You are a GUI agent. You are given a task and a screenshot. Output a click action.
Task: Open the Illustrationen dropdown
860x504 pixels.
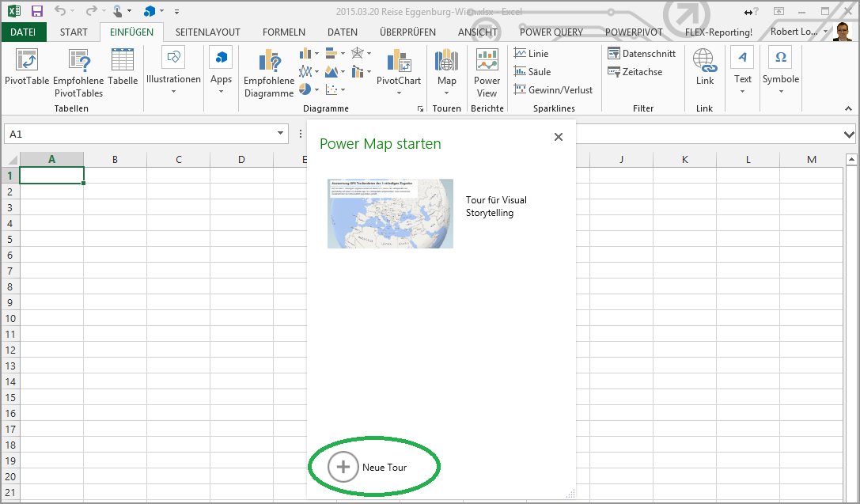click(173, 92)
